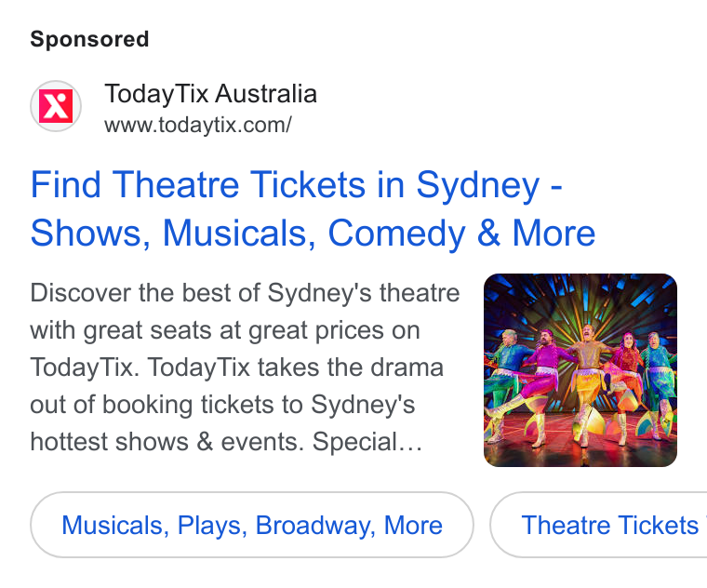Click the word Comedy in the headline
The width and height of the screenshot is (707, 588).
point(396,234)
